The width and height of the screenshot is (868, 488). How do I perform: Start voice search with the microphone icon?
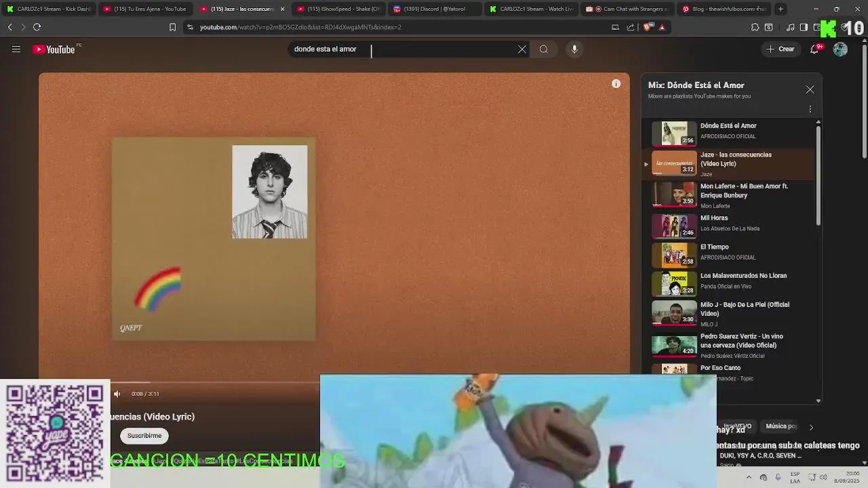[x=574, y=49]
